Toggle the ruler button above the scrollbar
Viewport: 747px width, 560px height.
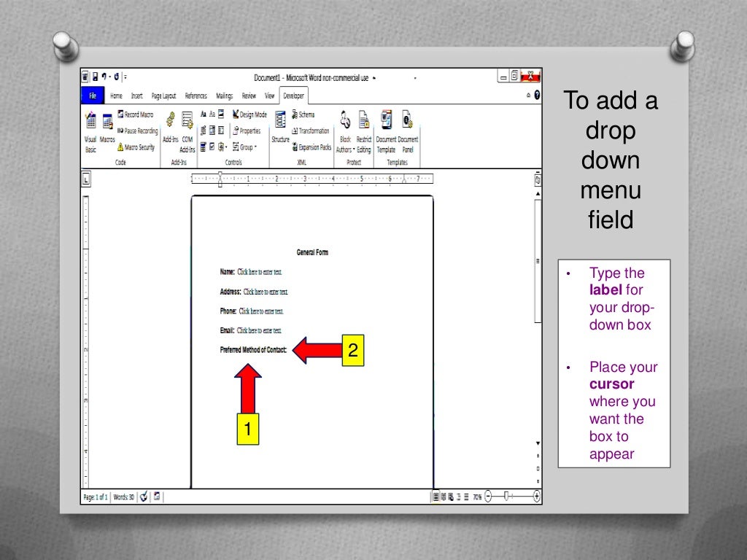(x=538, y=180)
